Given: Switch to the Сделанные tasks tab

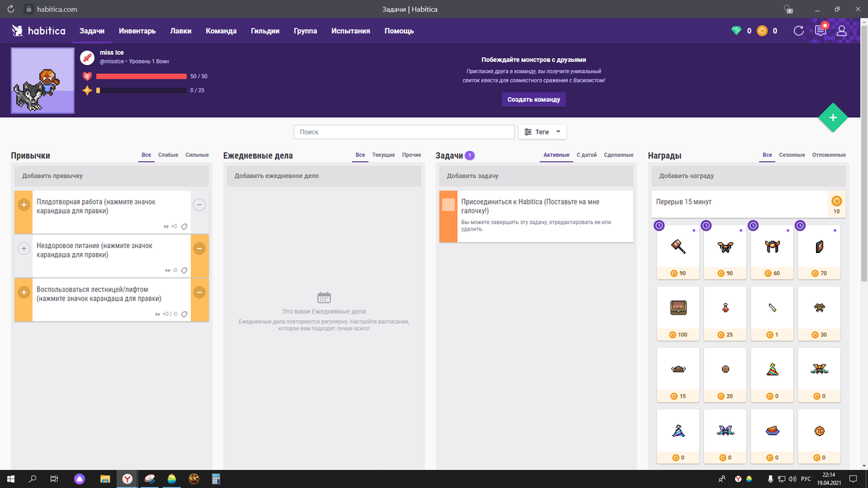Looking at the screenshot, I should pos(618,155).
